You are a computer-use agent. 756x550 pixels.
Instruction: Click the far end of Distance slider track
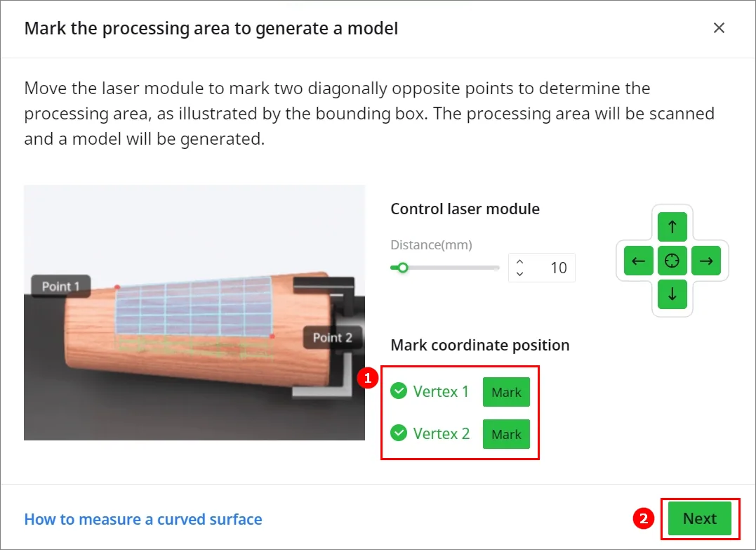496,268
